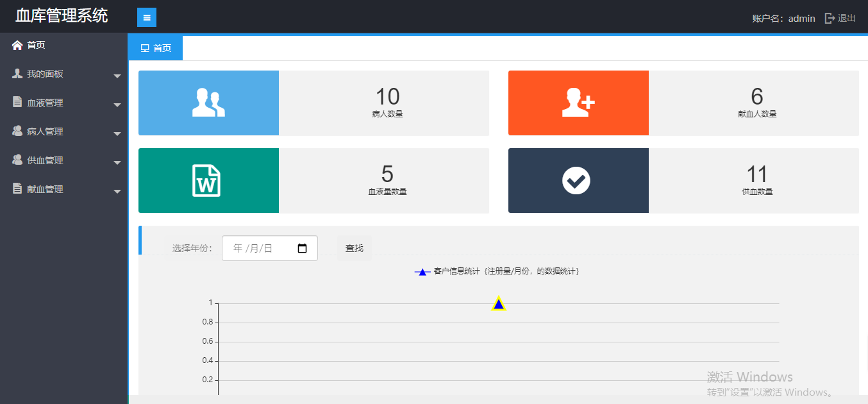Image resolution: width=868 pixels, height=404 pixels.
Task: Select the 首页 content tab
Action: 156,48
